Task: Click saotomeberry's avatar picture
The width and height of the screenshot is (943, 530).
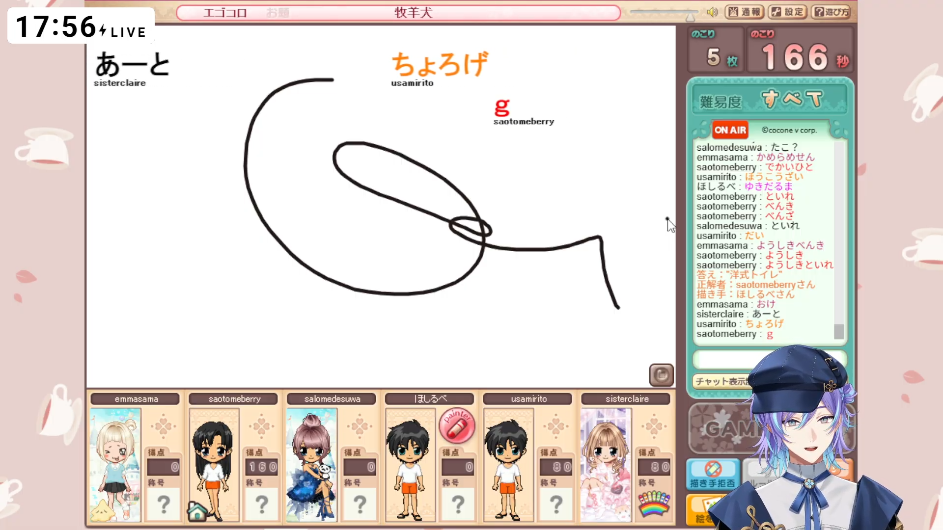Action: point(213,464)
